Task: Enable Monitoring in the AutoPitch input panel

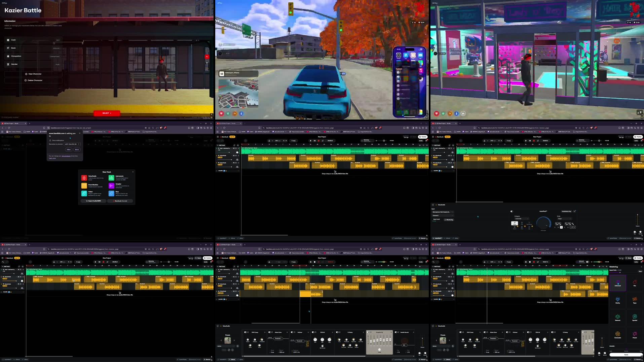Action: (x=449, y=220)
